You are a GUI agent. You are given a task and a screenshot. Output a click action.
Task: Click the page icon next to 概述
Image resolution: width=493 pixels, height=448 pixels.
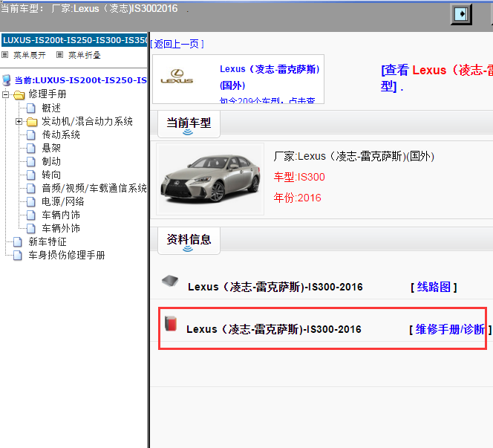(x=31, y=108)
